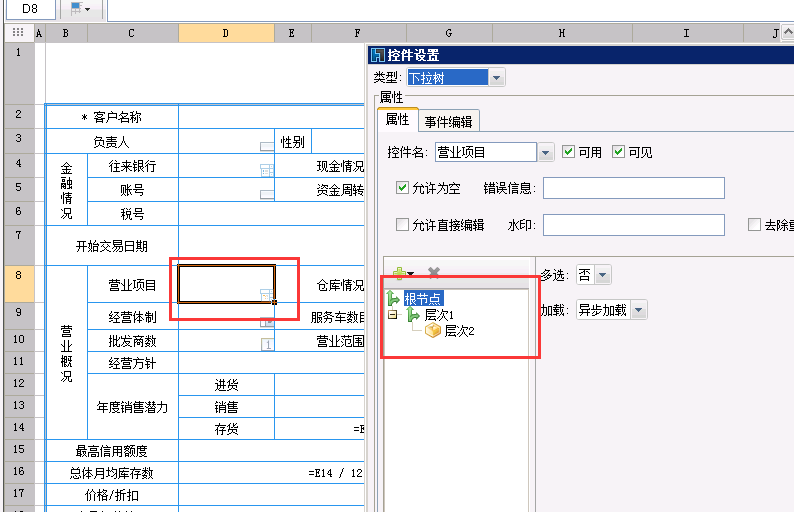The width and height of the screenshot is (794, 512).
Task: Click the number widget icon in 批发商数 row
Action: pyautogui.click(x=267, y=344)
